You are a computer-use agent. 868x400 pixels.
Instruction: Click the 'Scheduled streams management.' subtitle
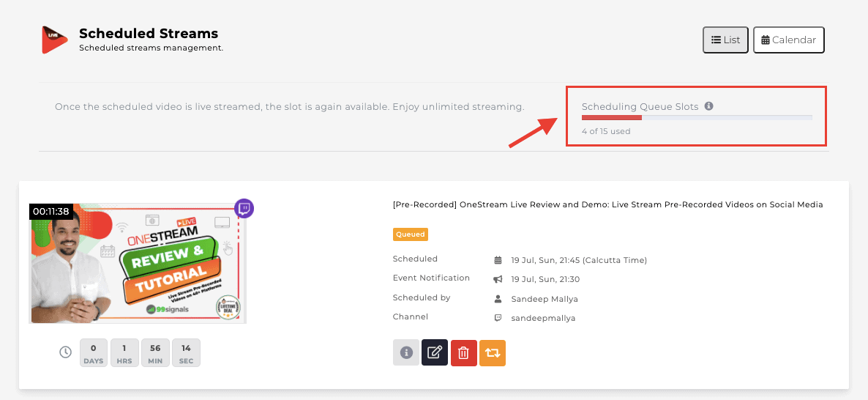click(151, 48)
